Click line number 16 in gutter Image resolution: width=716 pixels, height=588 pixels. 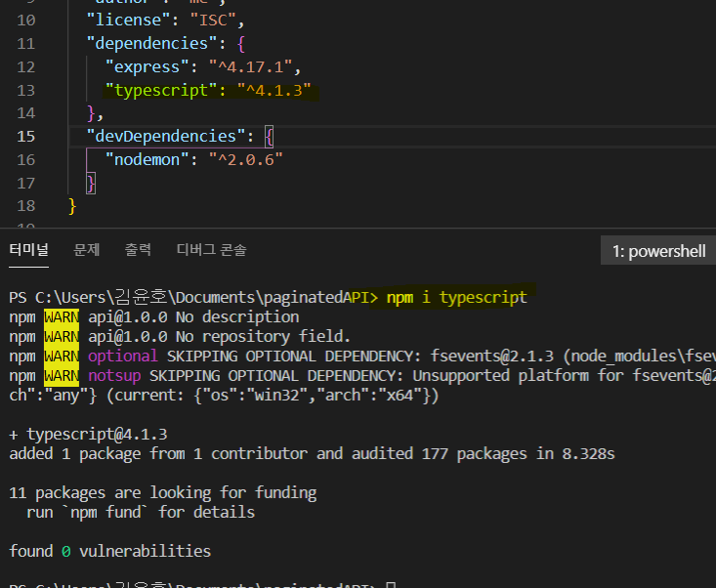[x=26, y=160]
